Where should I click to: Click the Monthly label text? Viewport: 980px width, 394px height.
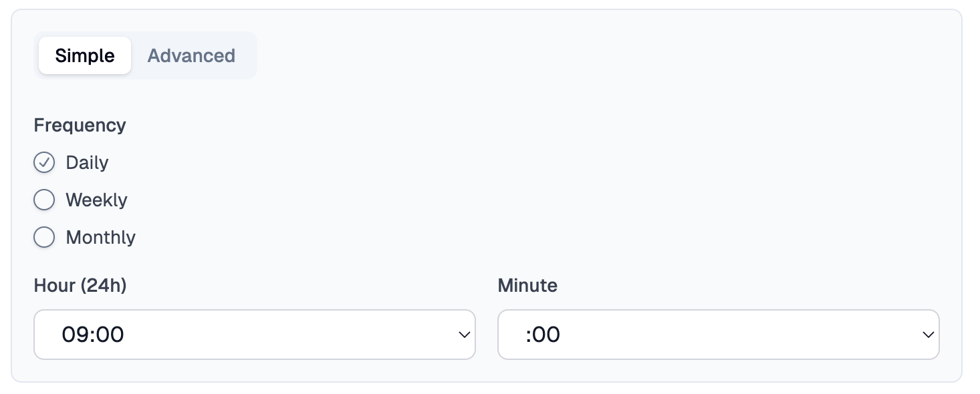pyautogui.click(x=100, y=237)
